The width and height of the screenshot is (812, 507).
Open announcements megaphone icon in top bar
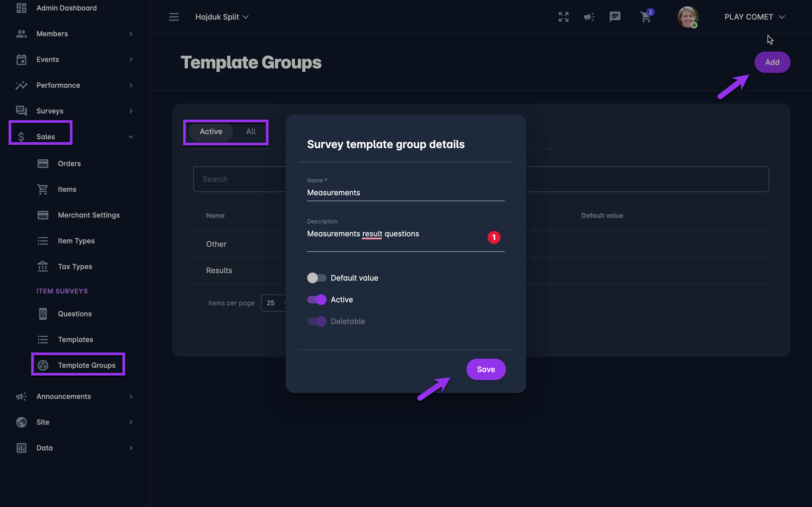pyautogui.click(x=589, y=17)
